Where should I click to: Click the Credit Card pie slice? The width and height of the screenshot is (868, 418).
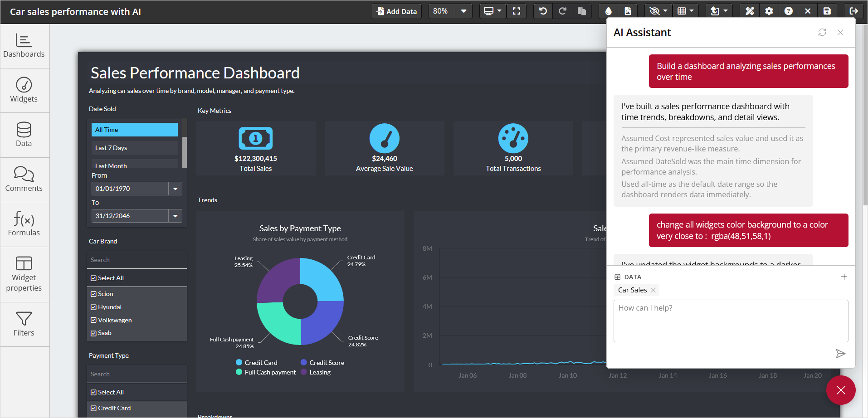[323, 280]
